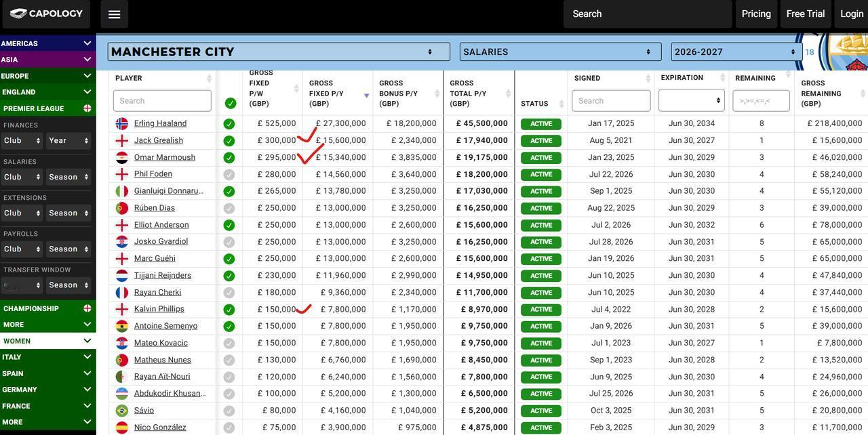Open Kalvin Phillips's player page
Image resolution: width=868 pixels, height=435 pixels.
tap(159, 309)
